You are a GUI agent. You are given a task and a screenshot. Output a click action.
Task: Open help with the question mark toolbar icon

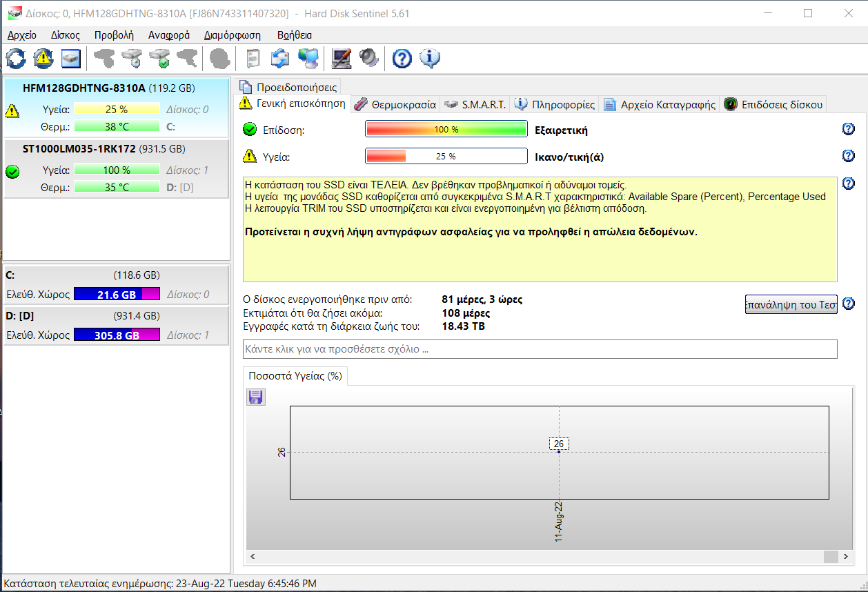click(402, 59)
